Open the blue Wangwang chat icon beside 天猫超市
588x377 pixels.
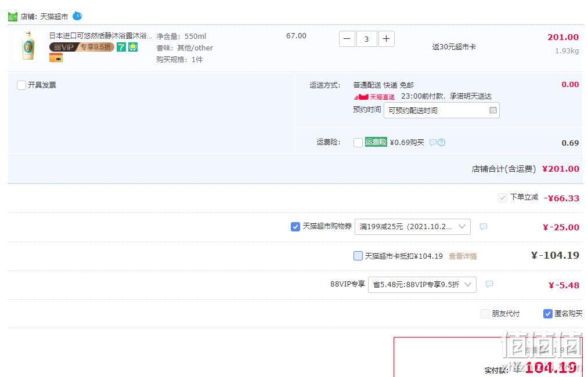(x=77, y=16)
